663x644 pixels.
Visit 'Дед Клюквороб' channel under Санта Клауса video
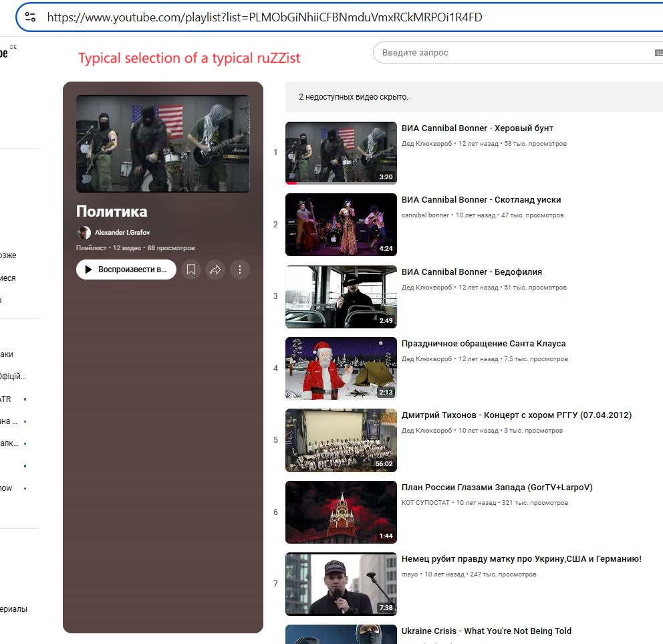coord(426,359)
